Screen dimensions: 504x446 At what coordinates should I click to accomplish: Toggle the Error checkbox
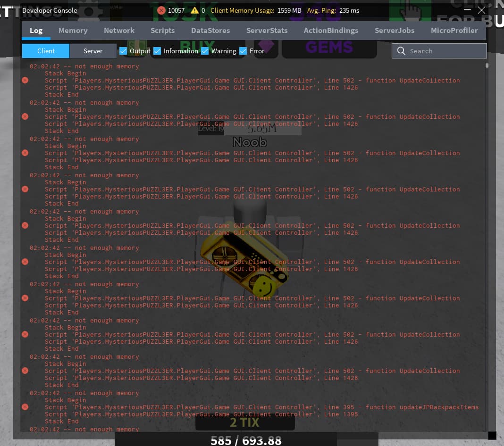coord(243,51)
